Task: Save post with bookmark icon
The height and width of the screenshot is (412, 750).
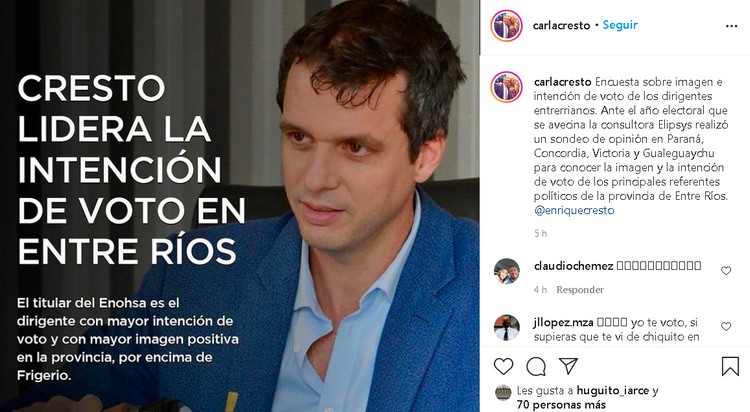Action: 730,367
